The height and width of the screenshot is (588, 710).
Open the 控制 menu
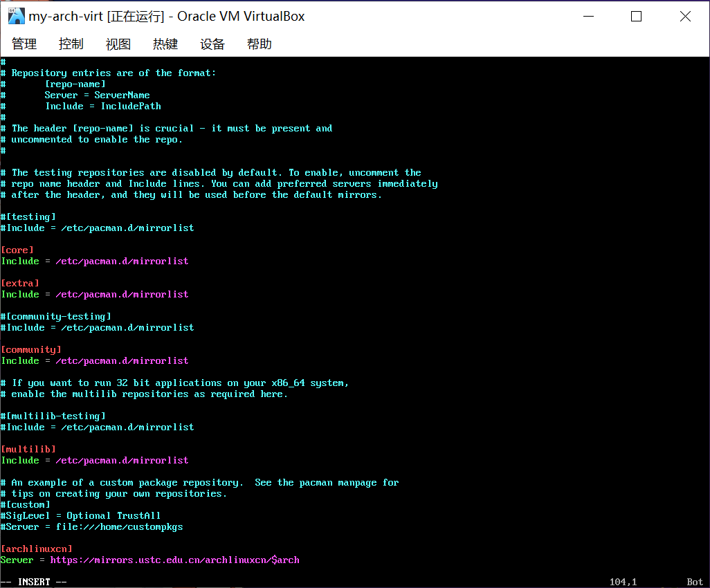(x=71, y=44)
